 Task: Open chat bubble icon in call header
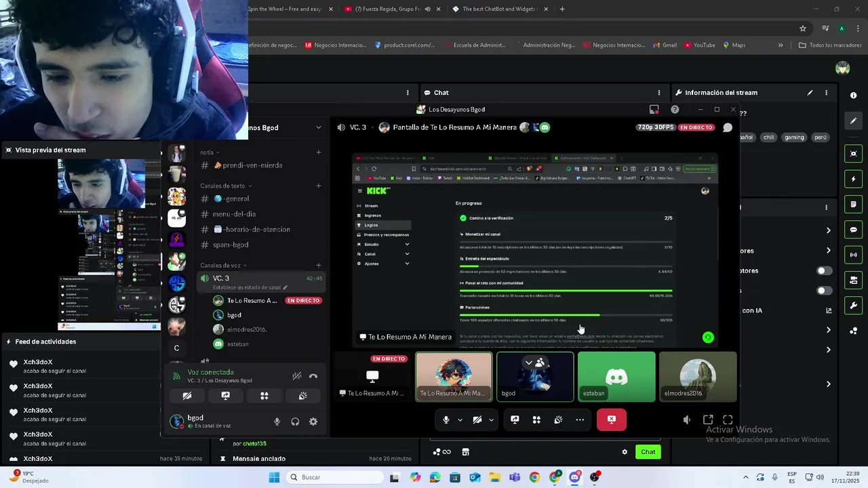coord(728,127)
